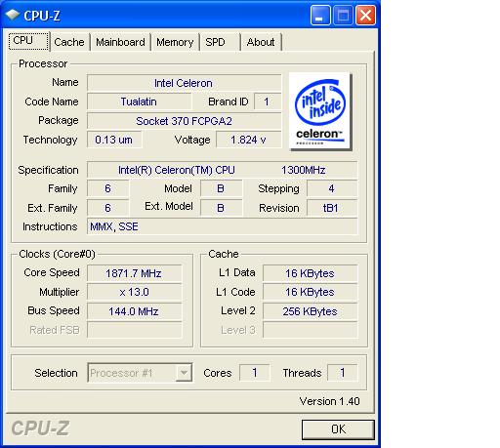Image resolution: width=500 pixels, height=448 pixels.
Task: Click the Core Speed value field
Action: pos(134,273)
